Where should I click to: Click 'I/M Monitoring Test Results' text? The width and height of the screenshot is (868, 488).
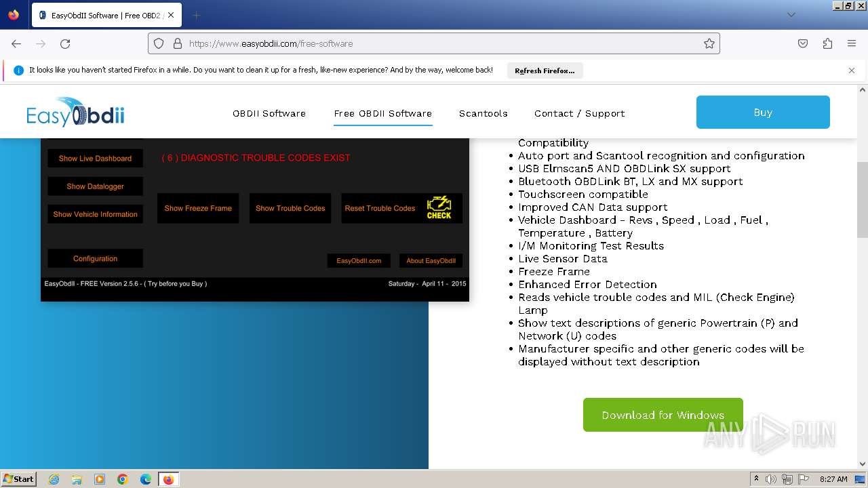591,245
